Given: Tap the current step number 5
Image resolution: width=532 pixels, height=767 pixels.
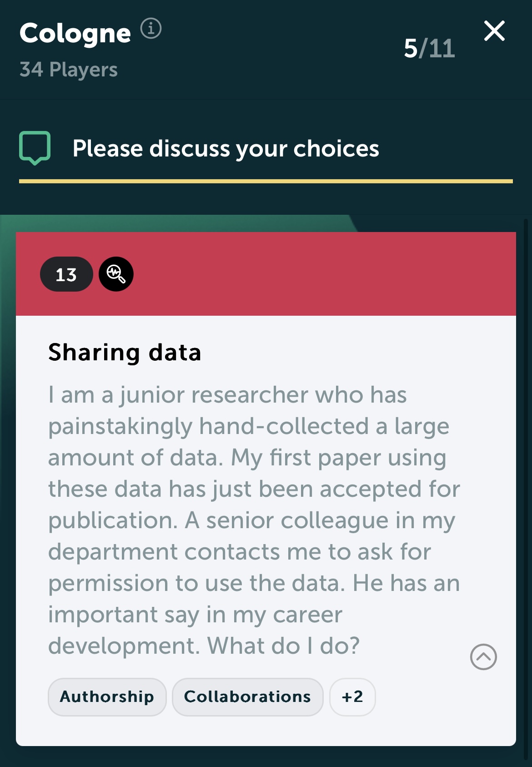Looking at the screenshot, I should point(411,48).
